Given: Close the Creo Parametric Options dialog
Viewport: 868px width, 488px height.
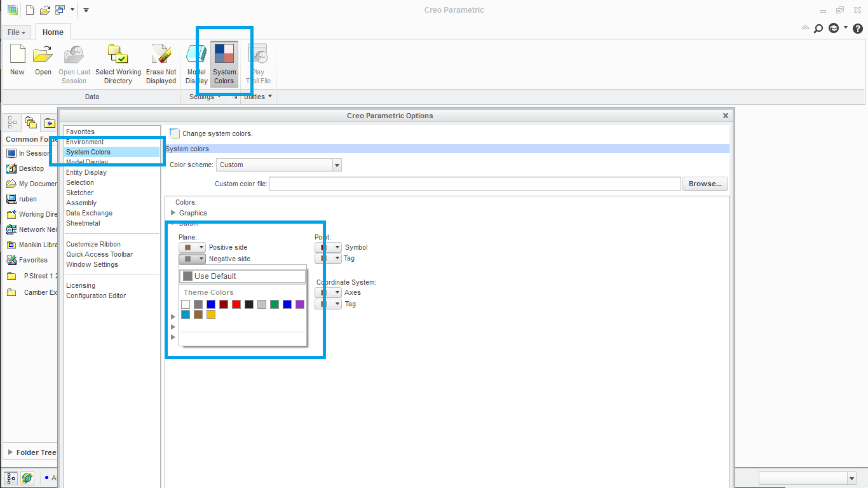Looking at the screenshot, I should point(726,116).
